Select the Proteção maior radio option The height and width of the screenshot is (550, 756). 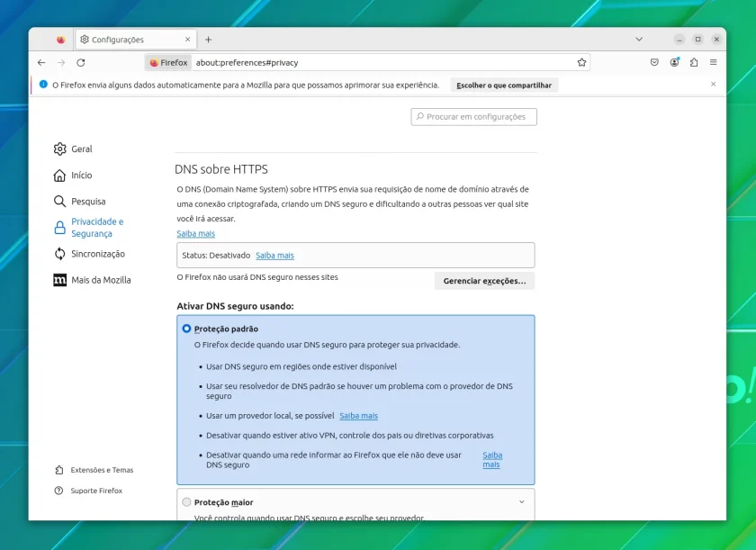186,502
